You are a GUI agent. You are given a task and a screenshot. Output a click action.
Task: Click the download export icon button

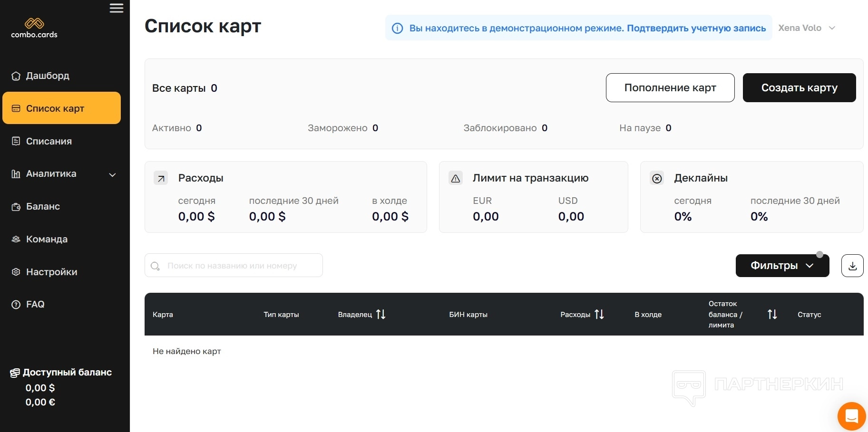[x=852, y=266]
